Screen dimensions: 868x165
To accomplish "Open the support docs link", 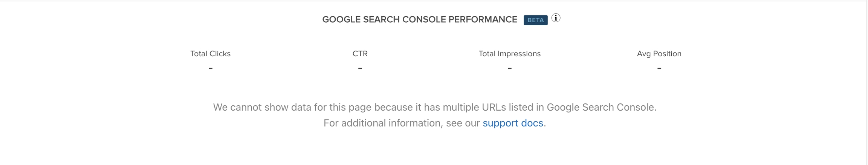I will coord(513,123).
